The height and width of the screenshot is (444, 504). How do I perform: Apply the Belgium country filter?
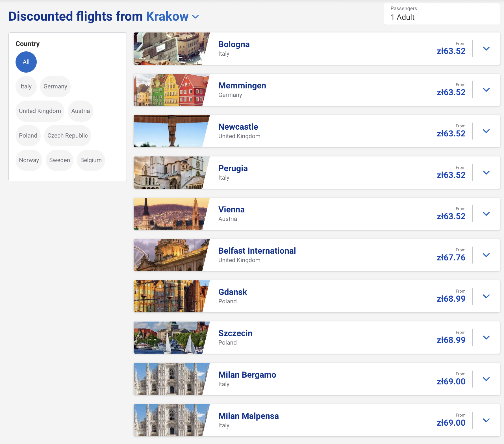tap(91, 160)
